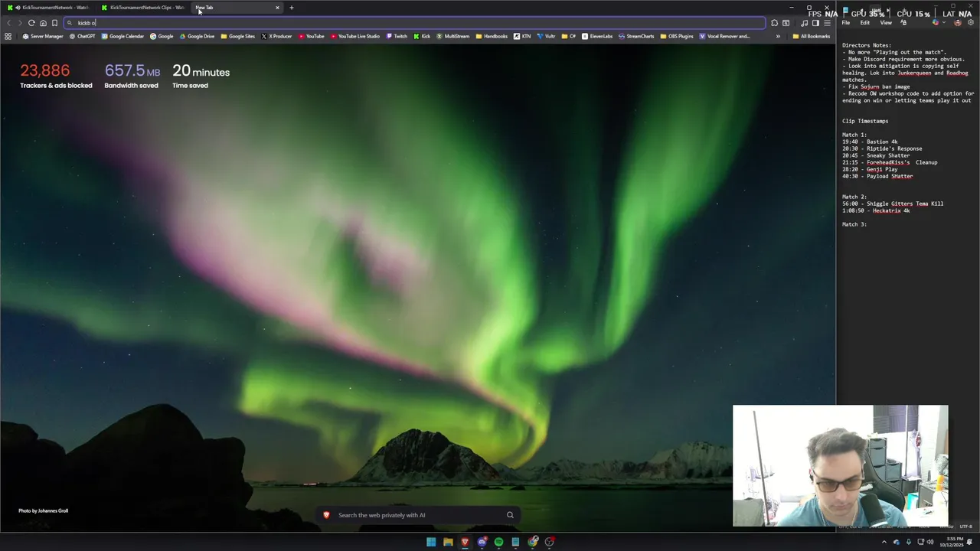Expand the Handbooks bookmark folder
The height and width of the screenshot is (551, 980).
pyautogui.click(x=492, y=36)
